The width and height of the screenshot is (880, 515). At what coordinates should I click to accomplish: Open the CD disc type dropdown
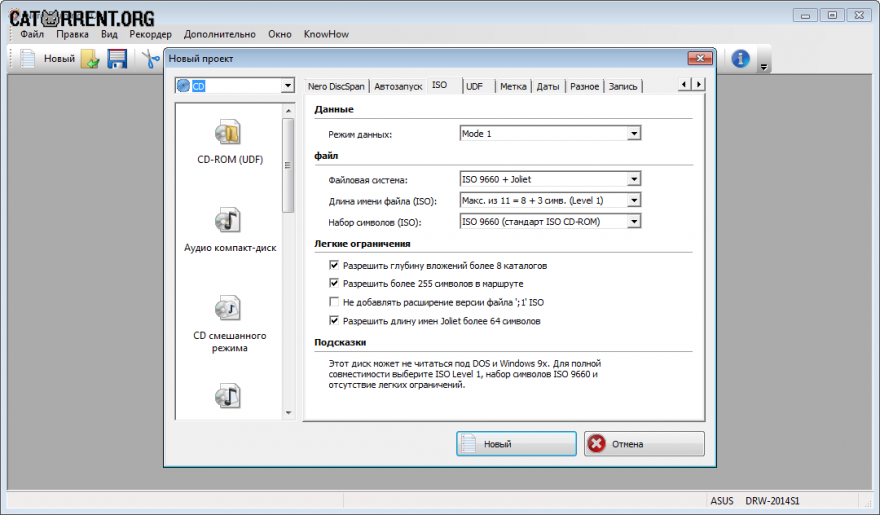(287, 86)
